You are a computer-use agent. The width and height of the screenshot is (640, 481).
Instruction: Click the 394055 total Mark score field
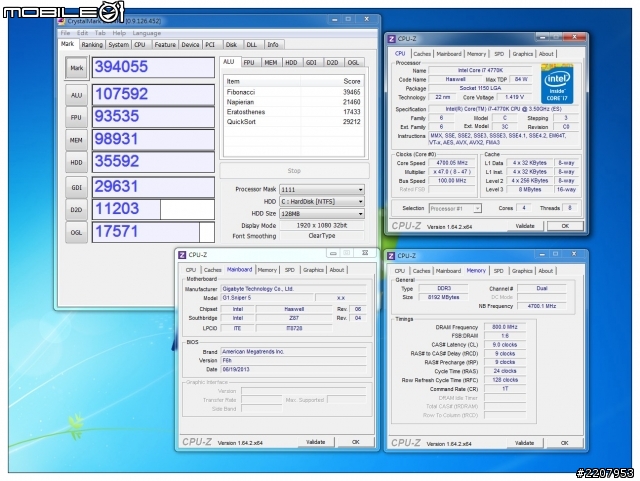[x=153, y=67]
